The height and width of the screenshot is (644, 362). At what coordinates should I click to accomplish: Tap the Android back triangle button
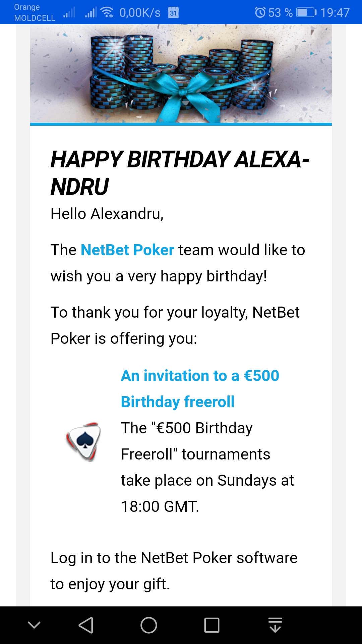(x=86, y=625)
